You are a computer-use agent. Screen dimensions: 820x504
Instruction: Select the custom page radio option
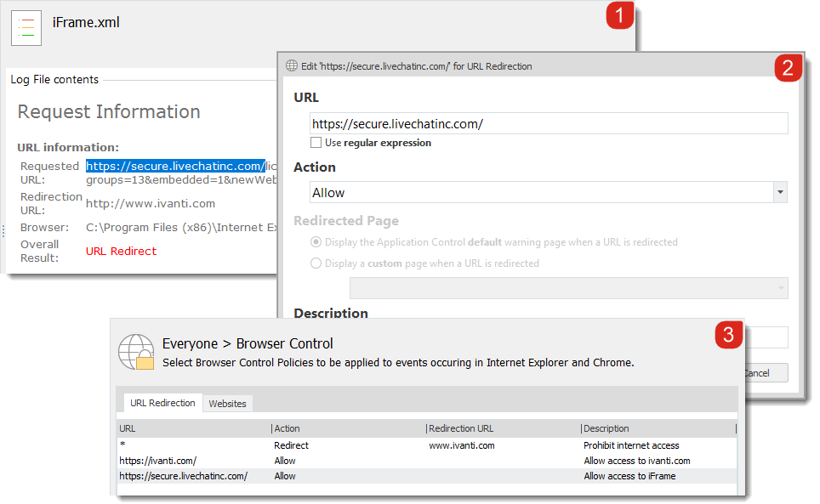pos(316,263)
